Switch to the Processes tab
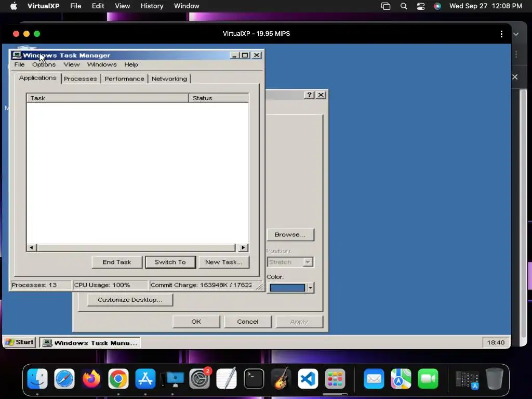 point(81,79)
